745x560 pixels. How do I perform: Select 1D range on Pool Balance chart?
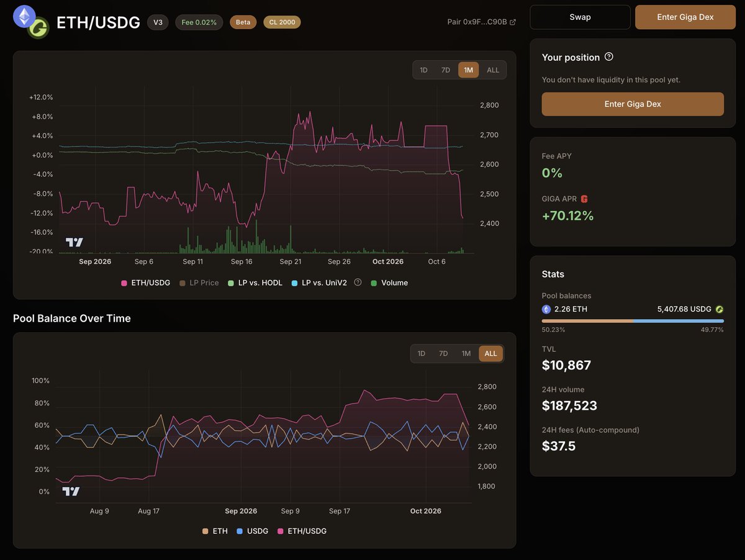pyautogui.click(x=421, y=353)
